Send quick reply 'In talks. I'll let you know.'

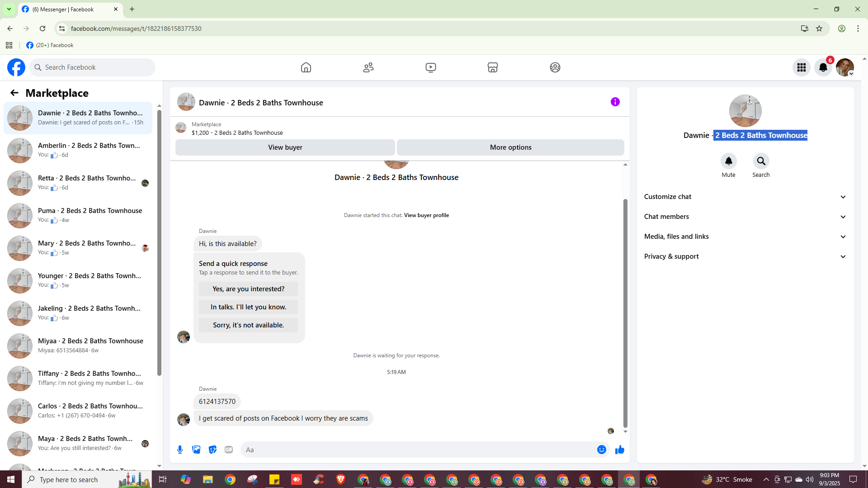pos(249,307)
